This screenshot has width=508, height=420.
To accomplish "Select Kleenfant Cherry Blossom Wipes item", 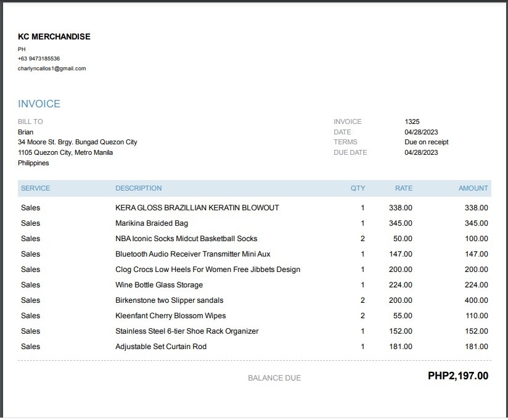I will pyautogui.click(x=171, y=316).
